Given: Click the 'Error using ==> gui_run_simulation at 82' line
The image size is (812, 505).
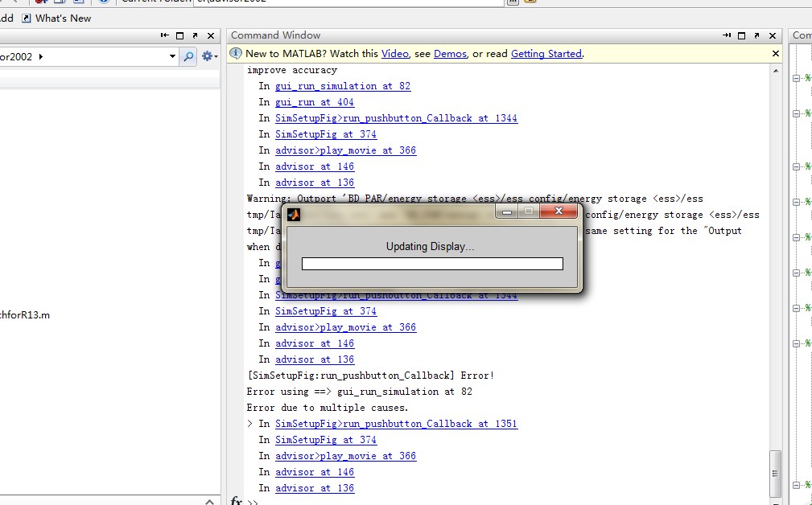Looking at the screenshot, I should point(360,392).
